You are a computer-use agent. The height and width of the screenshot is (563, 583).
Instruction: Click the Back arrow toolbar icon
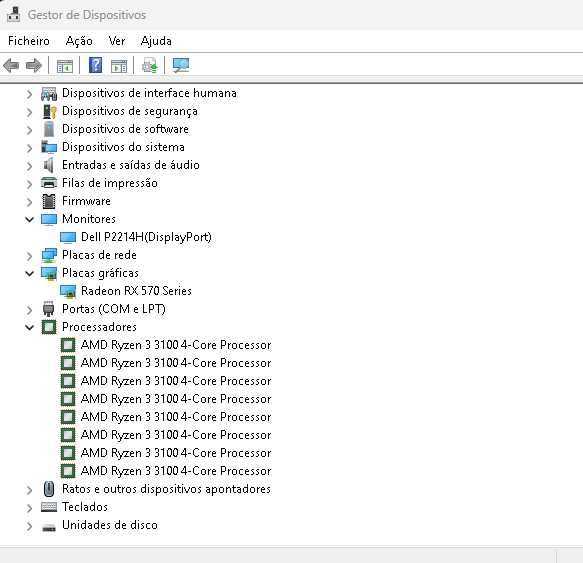pyautogui.click(x=11, y=66)
